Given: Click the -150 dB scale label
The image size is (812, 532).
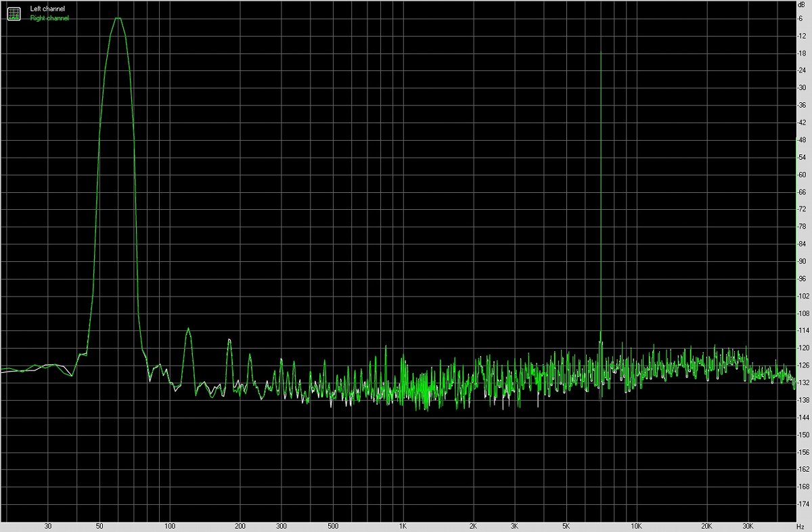Looking at the screenshot, I should point(803,435).
